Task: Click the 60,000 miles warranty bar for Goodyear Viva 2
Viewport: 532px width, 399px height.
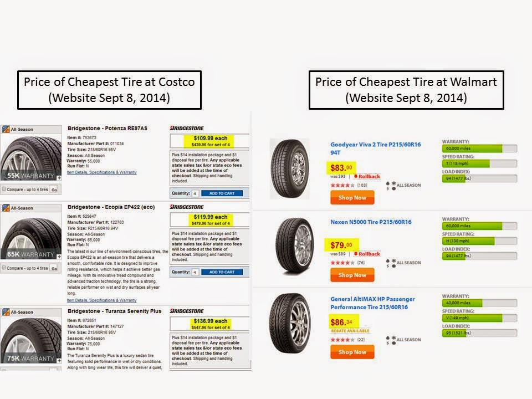Action: pos(479,149)
